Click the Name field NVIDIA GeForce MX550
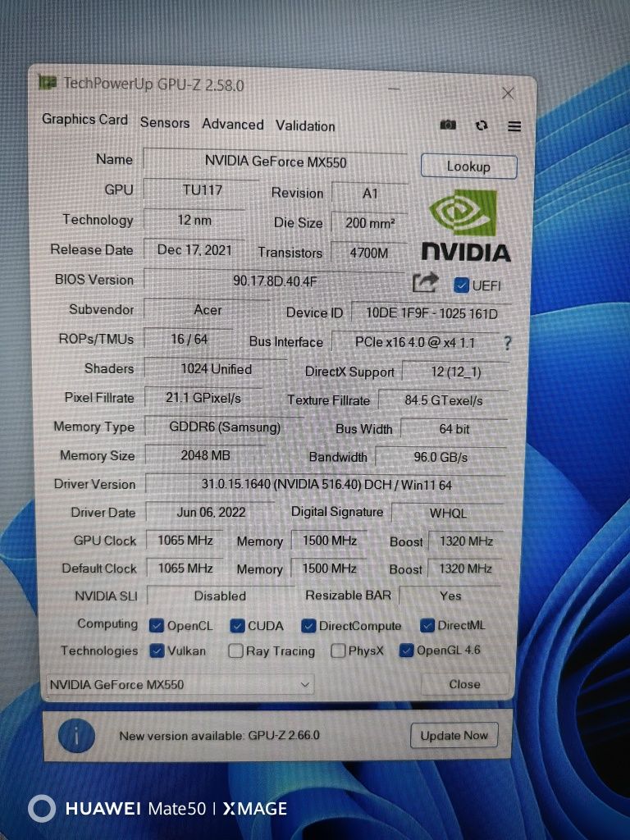 point(276,162)
